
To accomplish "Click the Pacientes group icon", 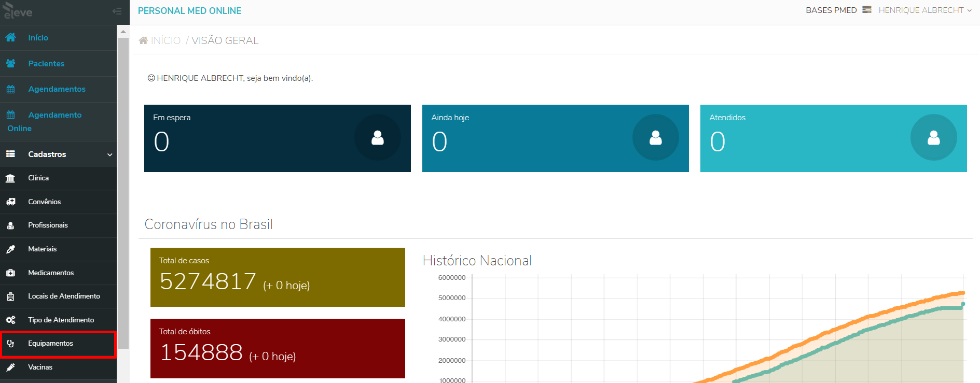I will [x=10, y=63].
